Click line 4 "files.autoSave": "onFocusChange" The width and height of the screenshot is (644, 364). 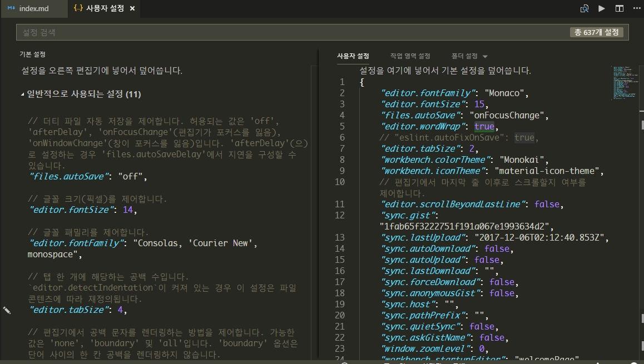click(464, 116)
